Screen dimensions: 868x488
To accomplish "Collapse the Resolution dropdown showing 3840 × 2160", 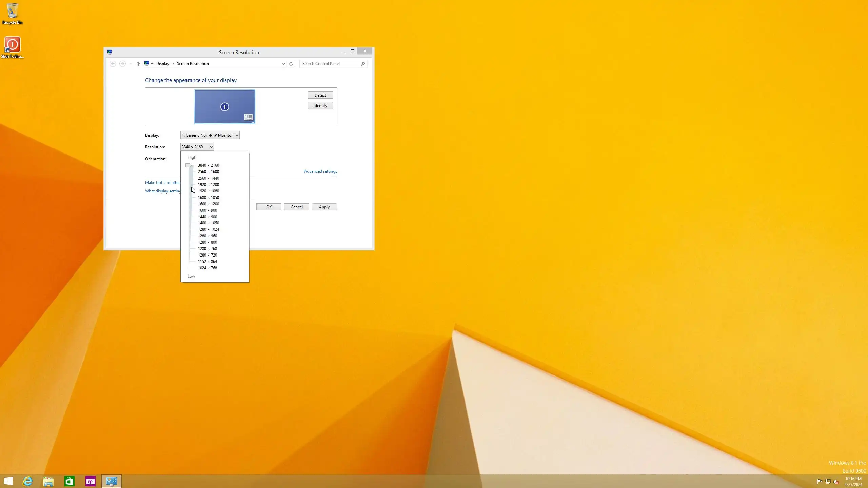I will 197,147.
